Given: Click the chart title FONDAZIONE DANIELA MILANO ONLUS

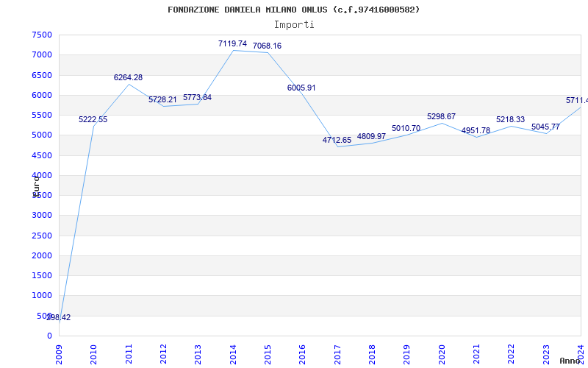Looking at the screenshot, I should pyautogui.click(x=293, y=10).
